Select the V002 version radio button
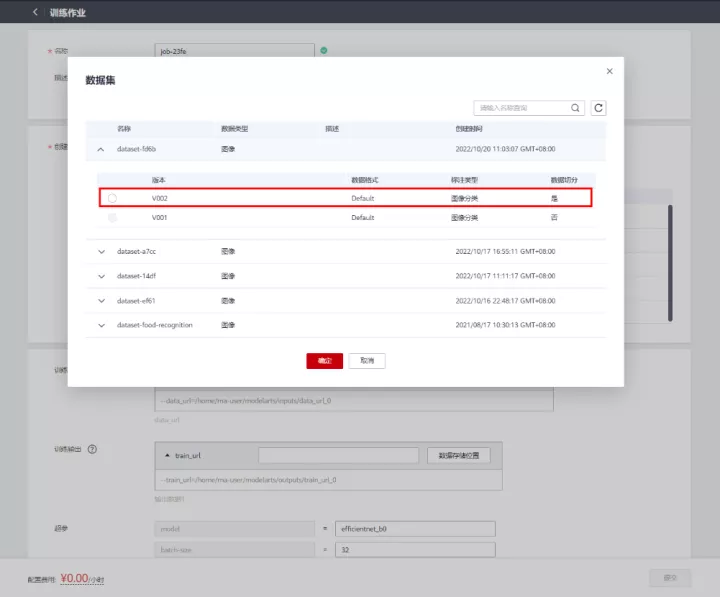The height and width of the screenshot is (597, 720). (x=112, y=198)
